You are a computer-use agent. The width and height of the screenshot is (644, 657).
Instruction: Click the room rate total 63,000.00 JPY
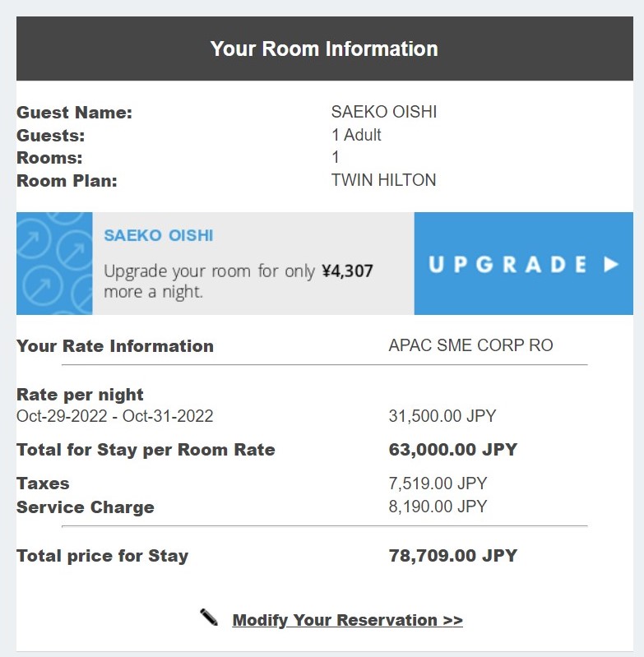[452, 450]
